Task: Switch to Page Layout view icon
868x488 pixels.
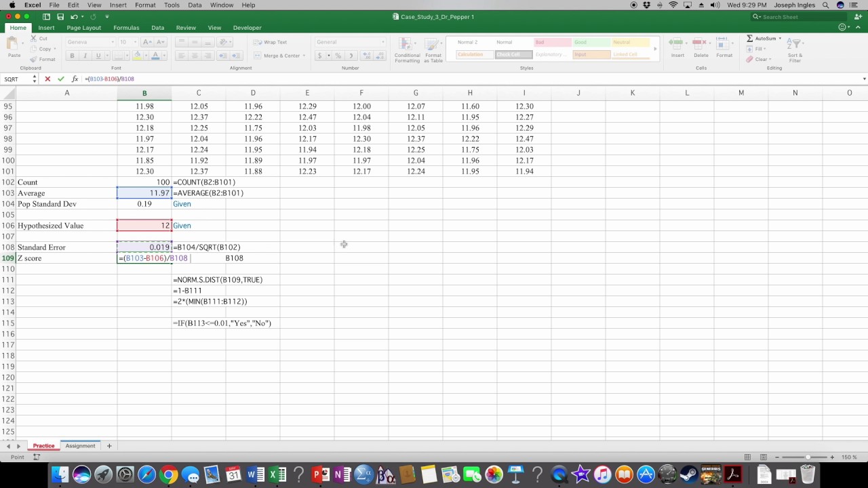Action: coord(763,457)
